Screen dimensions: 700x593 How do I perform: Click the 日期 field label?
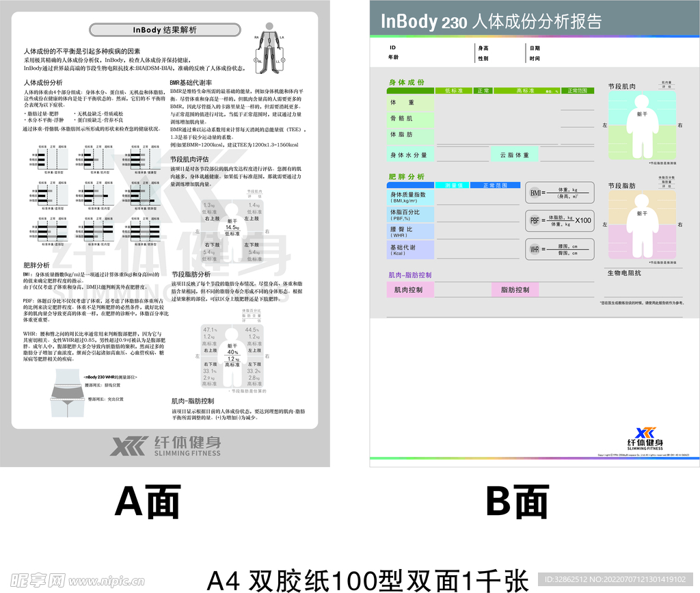pyautogui.click(x=535, y=49)
